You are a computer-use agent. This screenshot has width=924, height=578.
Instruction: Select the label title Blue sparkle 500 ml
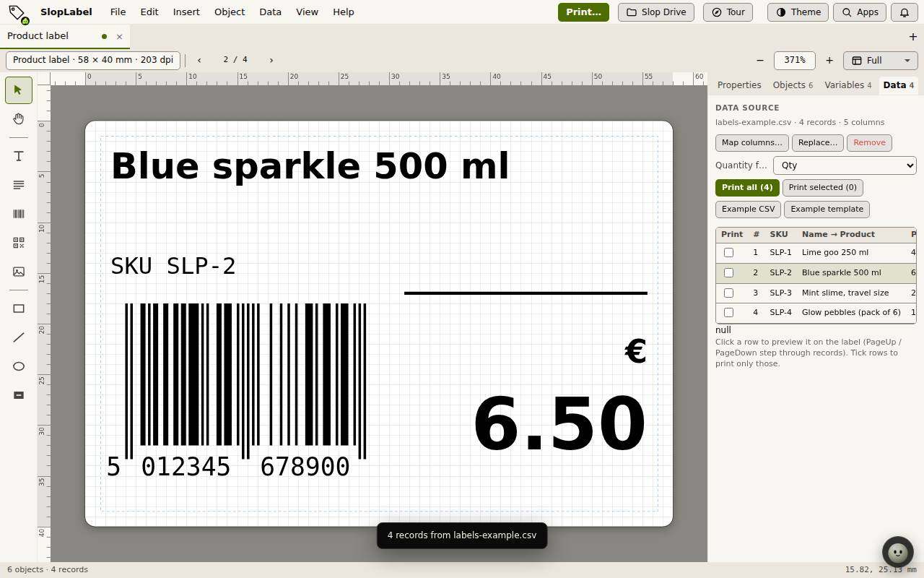pyautogui.click(x=310, y=166)
